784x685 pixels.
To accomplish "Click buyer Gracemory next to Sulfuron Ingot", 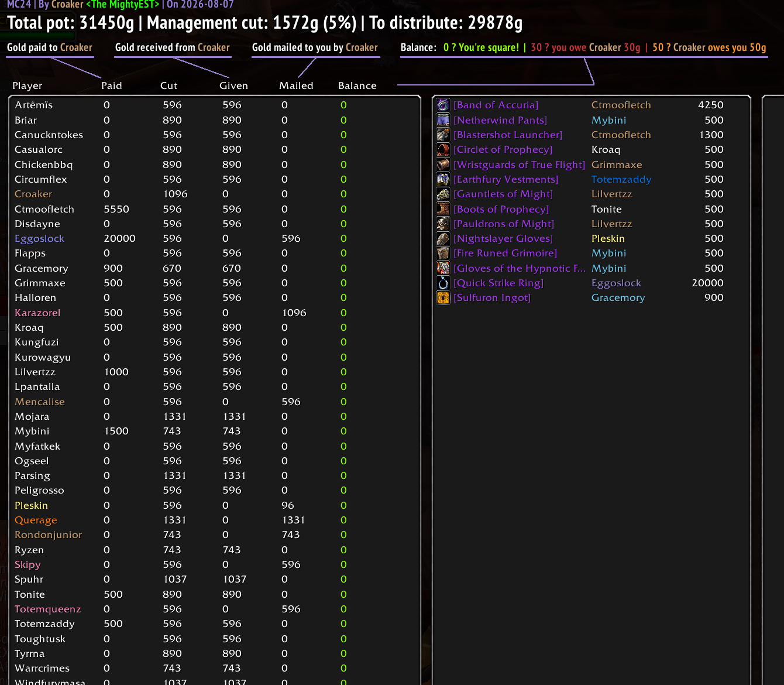I will (x=618, y=297).
